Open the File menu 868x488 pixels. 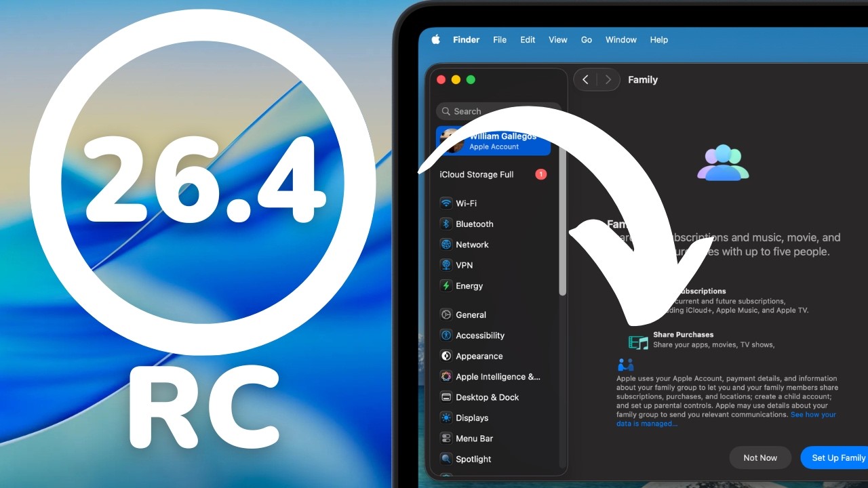500,40
